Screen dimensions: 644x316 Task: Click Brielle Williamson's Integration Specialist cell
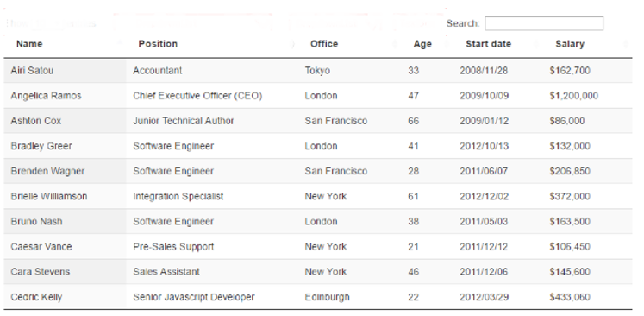pos(178,196)
